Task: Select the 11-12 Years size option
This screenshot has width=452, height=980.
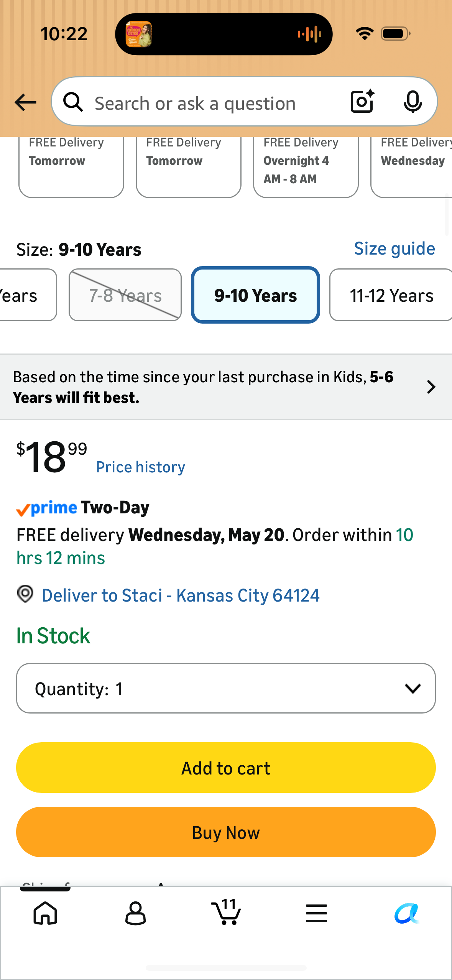Action: [x=391, y=295]
